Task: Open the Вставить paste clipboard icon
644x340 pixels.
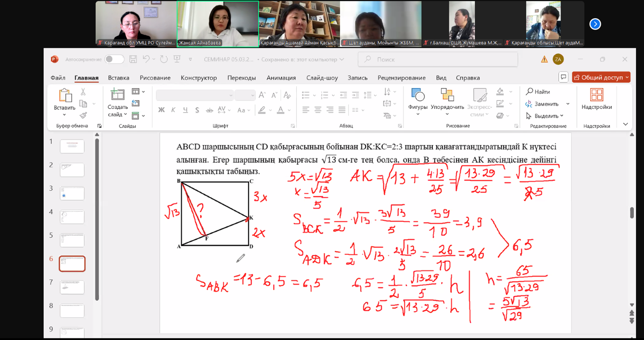Action: click(65, 96)
